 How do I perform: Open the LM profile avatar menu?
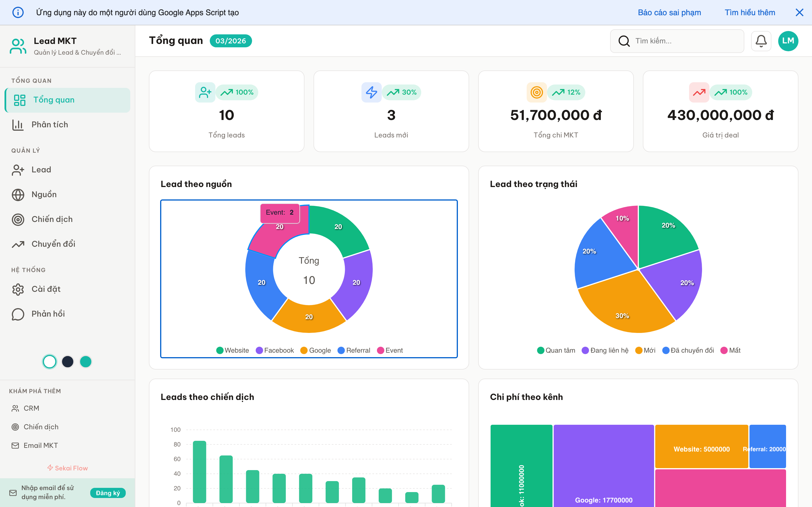[x=788, y=41]
